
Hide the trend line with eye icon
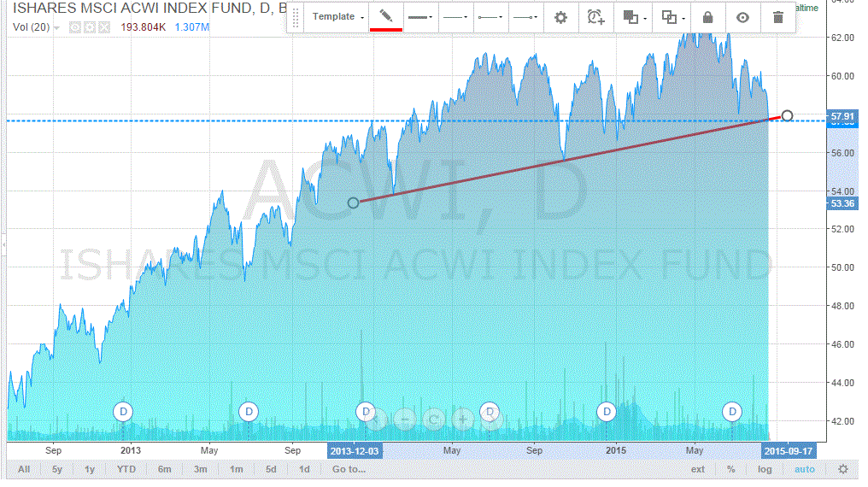coord(742,18)
